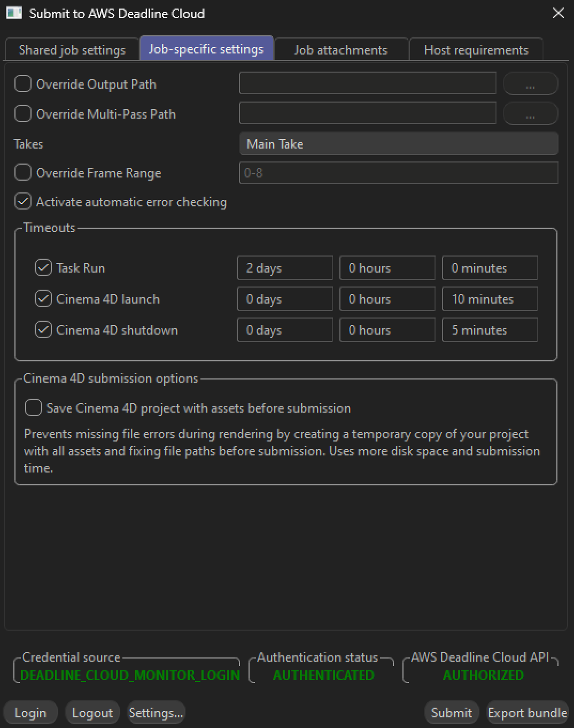The height and width of the screenshot is (728, 574).
Task: Uncheck the Task Run timeout
Action: pyautogui.click(x=44, y=267)
